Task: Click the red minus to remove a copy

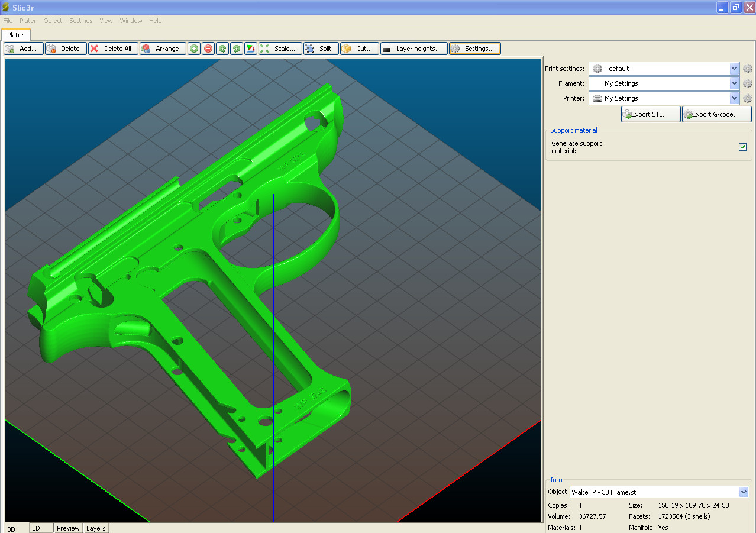Action: pyautogui.click(x=208, y=48)
